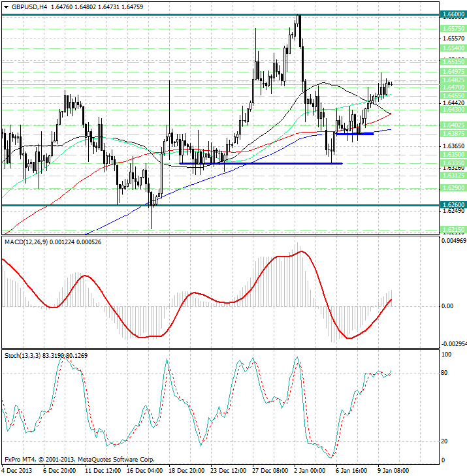467x476 pixels.
Task: Select the short blue line near 1.63875
Action: coord(355,133)
